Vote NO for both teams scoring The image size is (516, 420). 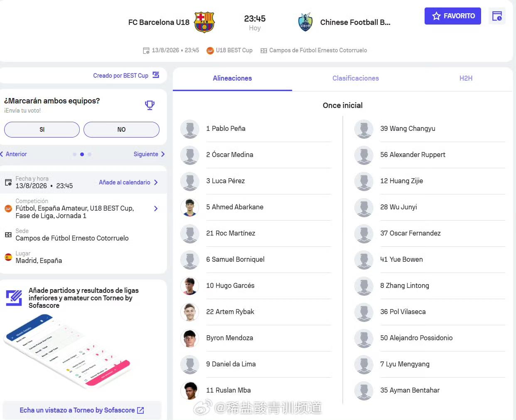click(x=121, y=130)
